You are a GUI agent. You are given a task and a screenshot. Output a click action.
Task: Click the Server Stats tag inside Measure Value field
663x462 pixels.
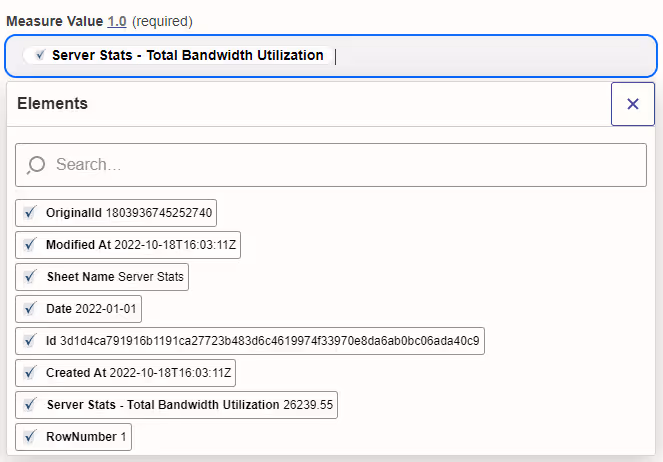(177, 55)
